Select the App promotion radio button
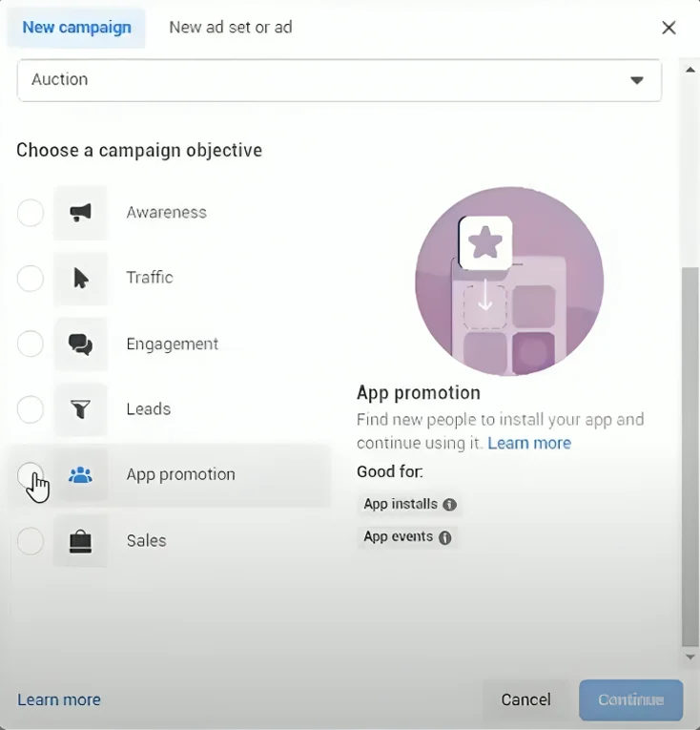The width and height of the screenshot is (700, 730). pos(31,475)
